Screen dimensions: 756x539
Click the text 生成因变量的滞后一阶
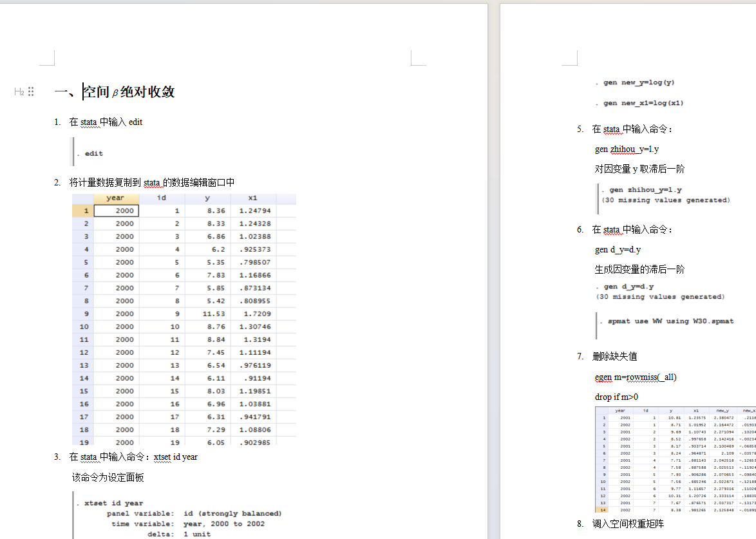click(639, 269)
